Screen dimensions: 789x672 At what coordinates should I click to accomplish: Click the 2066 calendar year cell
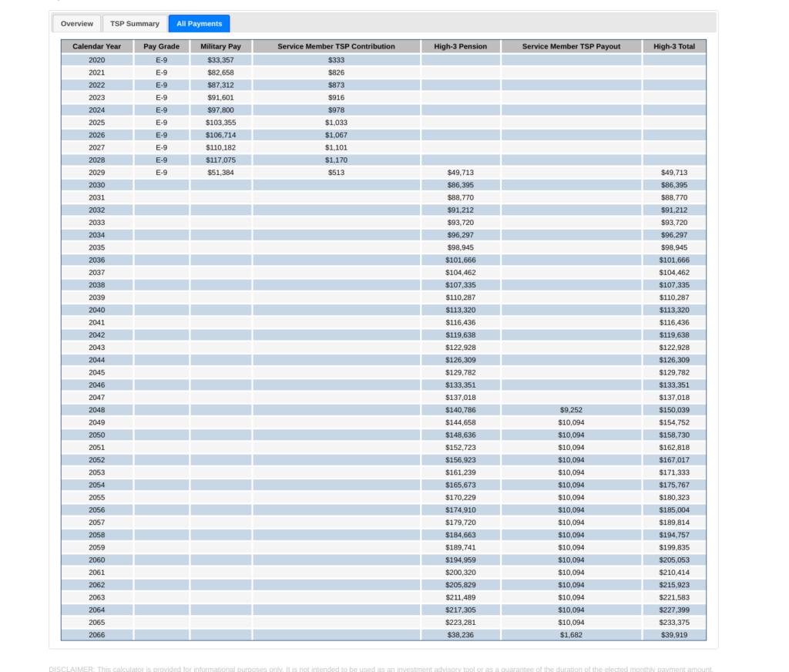pyautogui.click(x=97, y=635)
